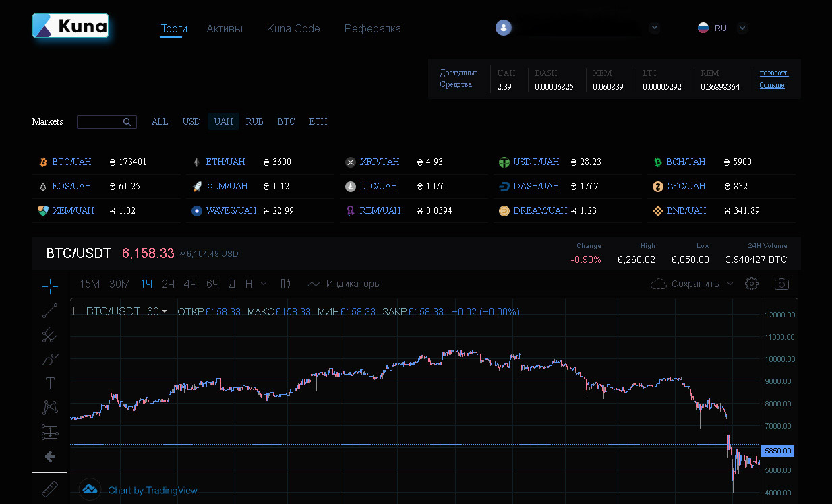Select the text annotation tool
Screen dimensions: 832x504
click(x=51, y=383)
